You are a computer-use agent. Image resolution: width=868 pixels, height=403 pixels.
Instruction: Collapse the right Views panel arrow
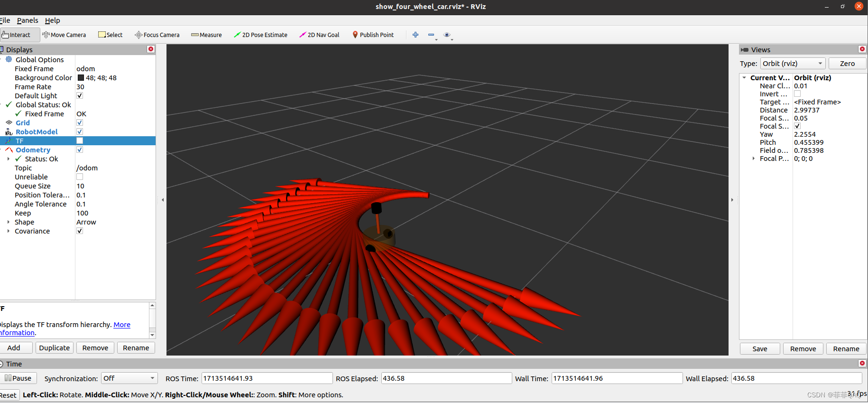point(732,200)
